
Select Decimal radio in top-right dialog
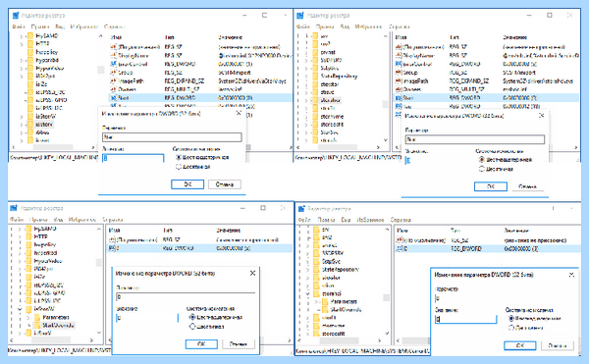pos(482,169)
